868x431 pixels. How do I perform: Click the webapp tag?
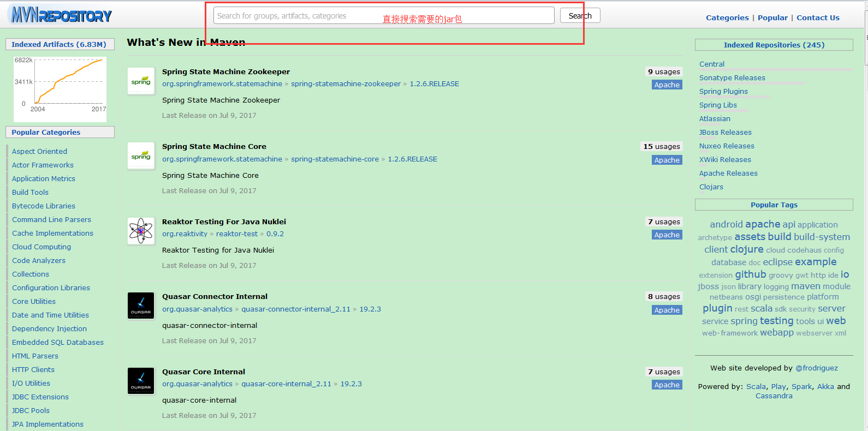click(x=777, y=332)
